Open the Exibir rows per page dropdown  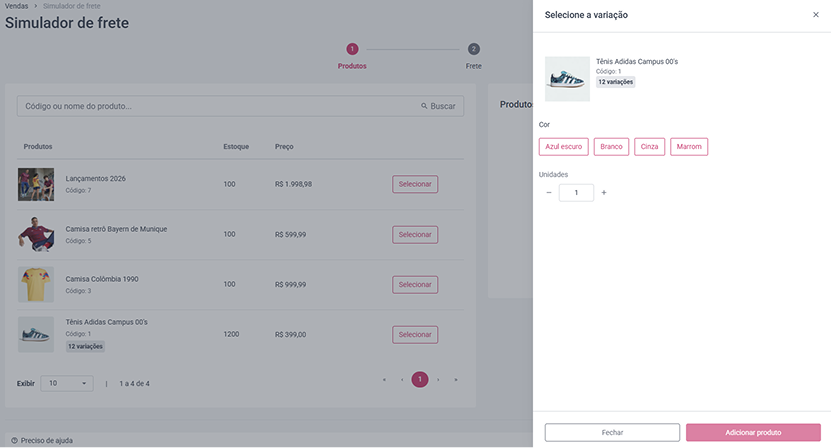pyautogui.click(x=67, y=383)
